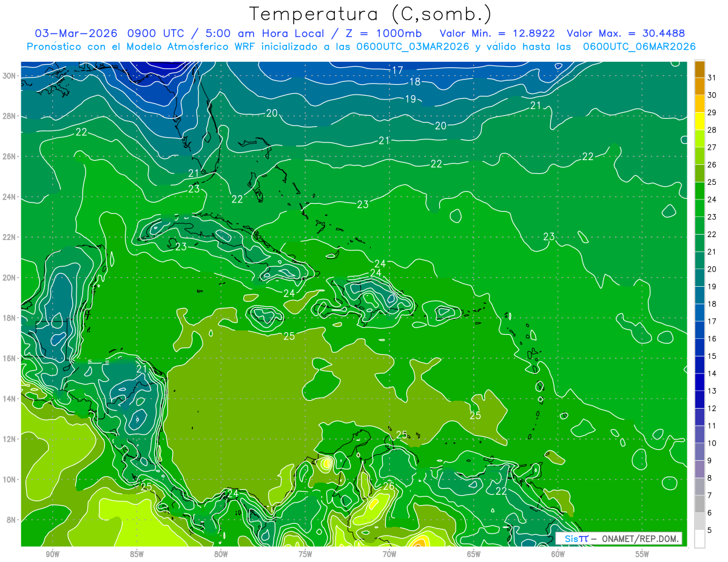Click the "65W" longitude axis label
728x562 pixels.
[x=474, y=554]
